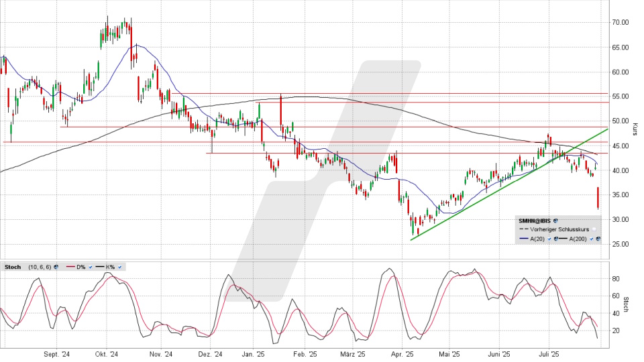Click the 35.00 price axis value
This screenshot has width=644, height=362.
pyautogui.click(x=620, y=194)
